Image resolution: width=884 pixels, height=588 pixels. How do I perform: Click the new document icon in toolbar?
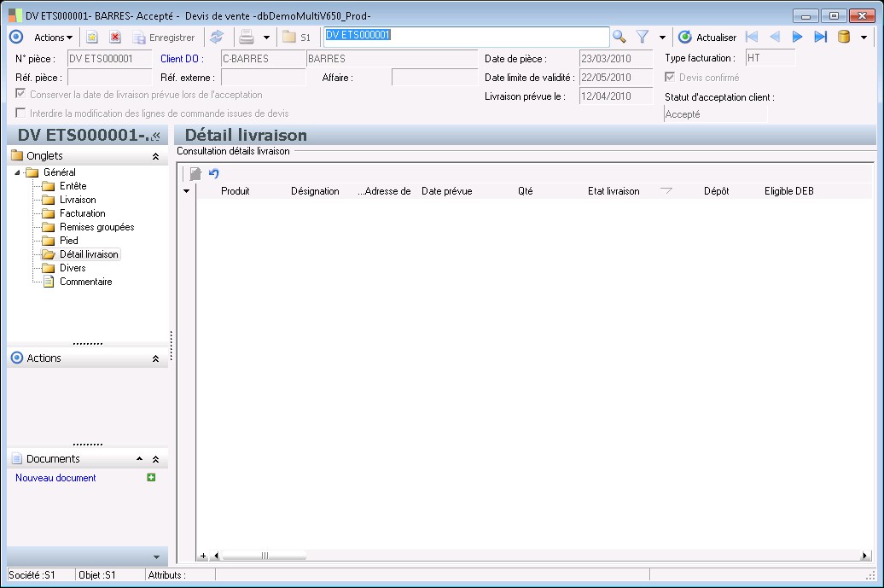click(x=92, y=38)
